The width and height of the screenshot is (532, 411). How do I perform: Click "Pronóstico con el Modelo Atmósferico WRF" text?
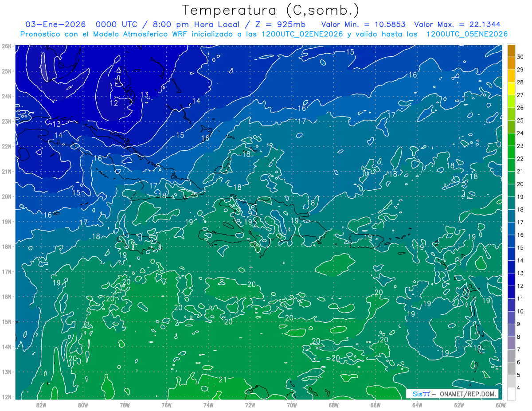[105, 34]
